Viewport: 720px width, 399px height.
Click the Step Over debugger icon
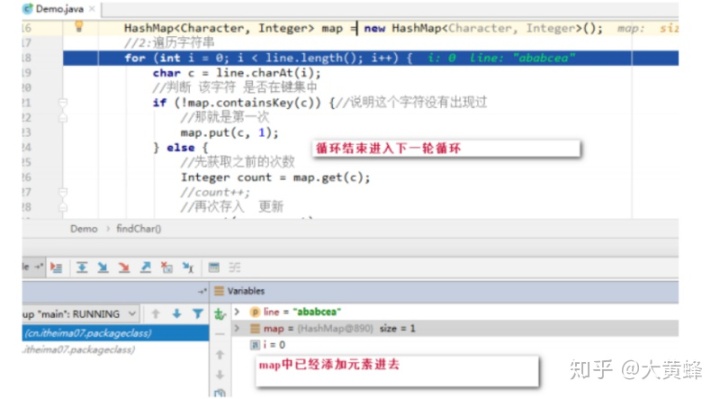tap(82, 267)
